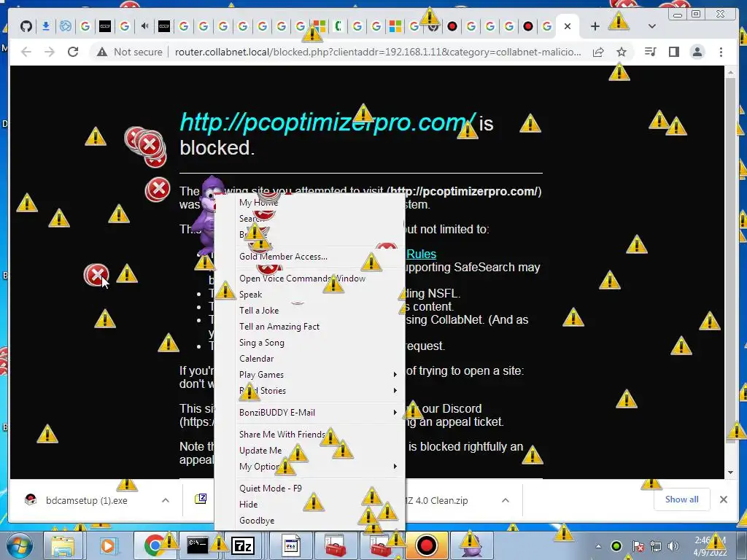Open a new tab with plus button
The image size is (747, 560).
[x=595, y=27]
